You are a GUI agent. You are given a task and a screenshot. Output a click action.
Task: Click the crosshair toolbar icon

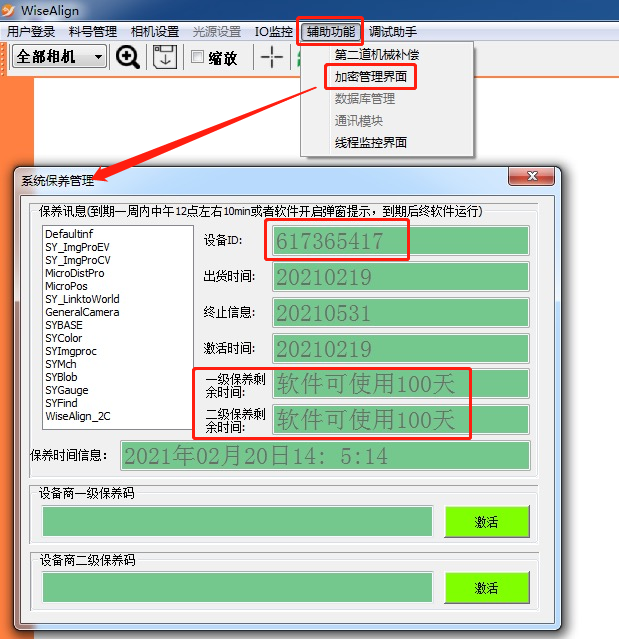[271, 57]
